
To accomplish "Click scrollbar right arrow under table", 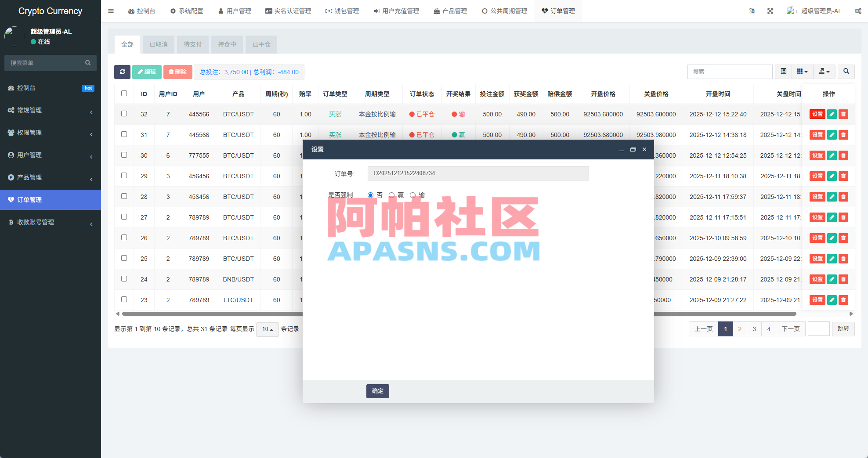I will click(851, 314).
